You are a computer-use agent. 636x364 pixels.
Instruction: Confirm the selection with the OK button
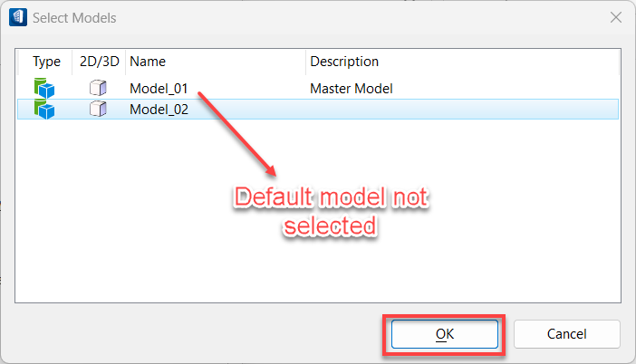tap(445, 334)
